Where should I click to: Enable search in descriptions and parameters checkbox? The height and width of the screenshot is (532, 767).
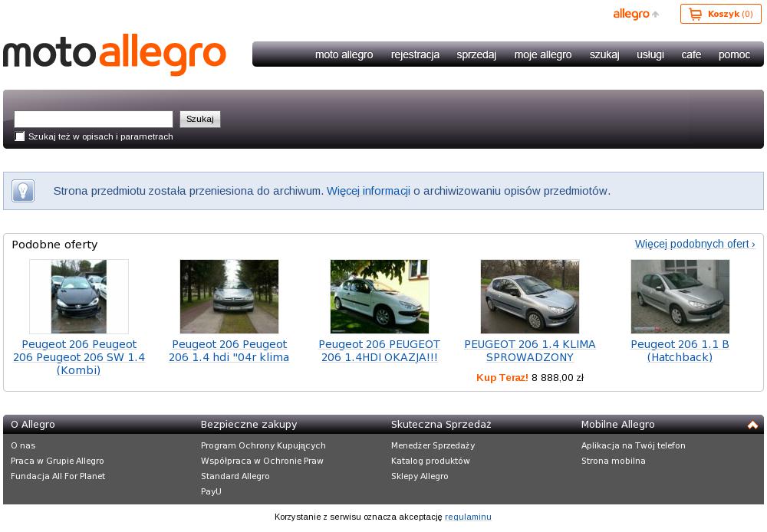click(x=20, y=136)
